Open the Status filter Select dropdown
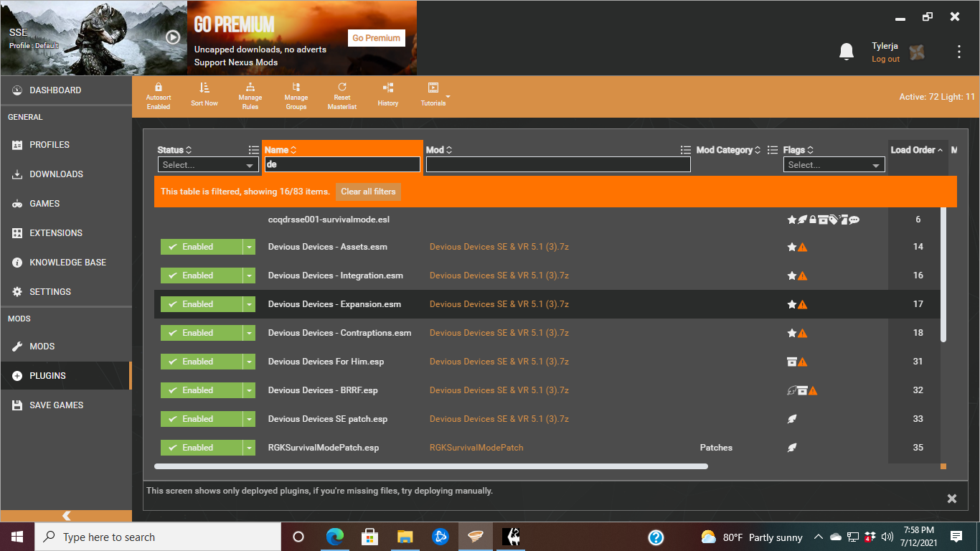The width and height of the screenshot is (980, 551). coord(208,165)
